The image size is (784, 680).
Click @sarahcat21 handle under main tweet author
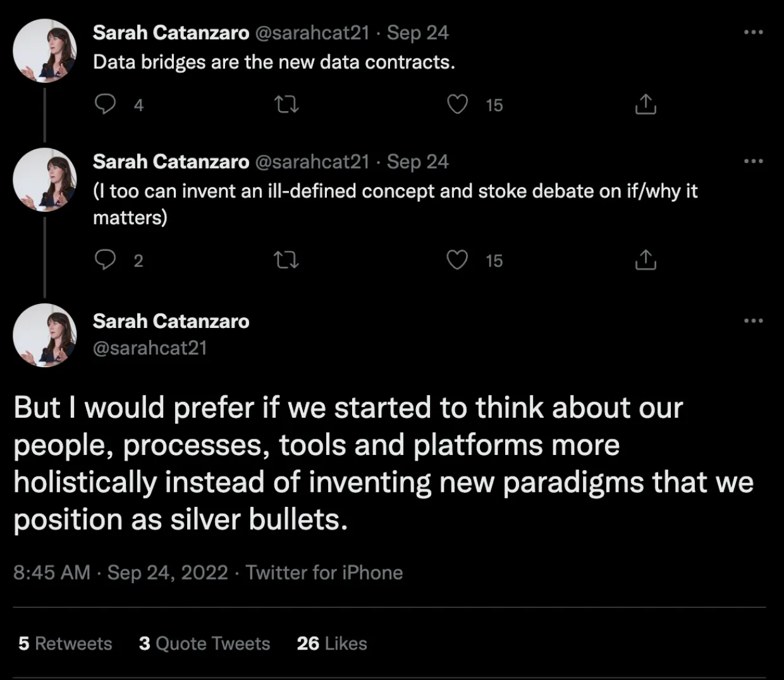150,348
